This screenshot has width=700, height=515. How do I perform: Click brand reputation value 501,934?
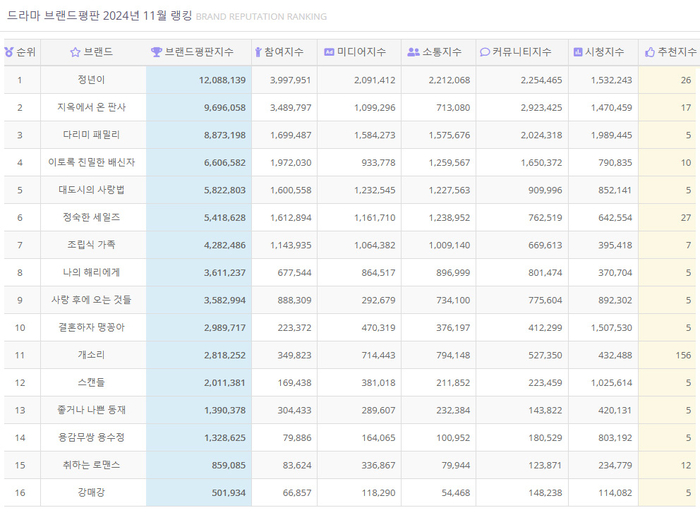pyautogui.click(x=229, y=493)
